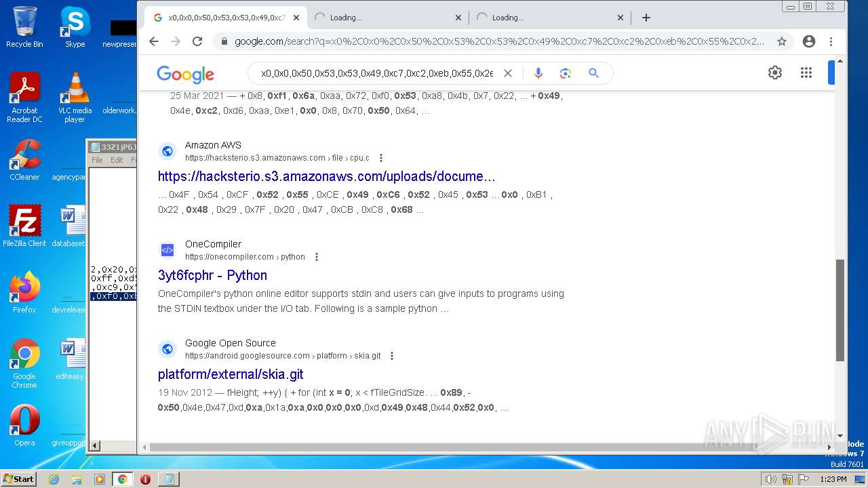This screenshot has width=868, height=488.
Task: Open the Chrome profile avatar menu
Action: pos(808,41)
